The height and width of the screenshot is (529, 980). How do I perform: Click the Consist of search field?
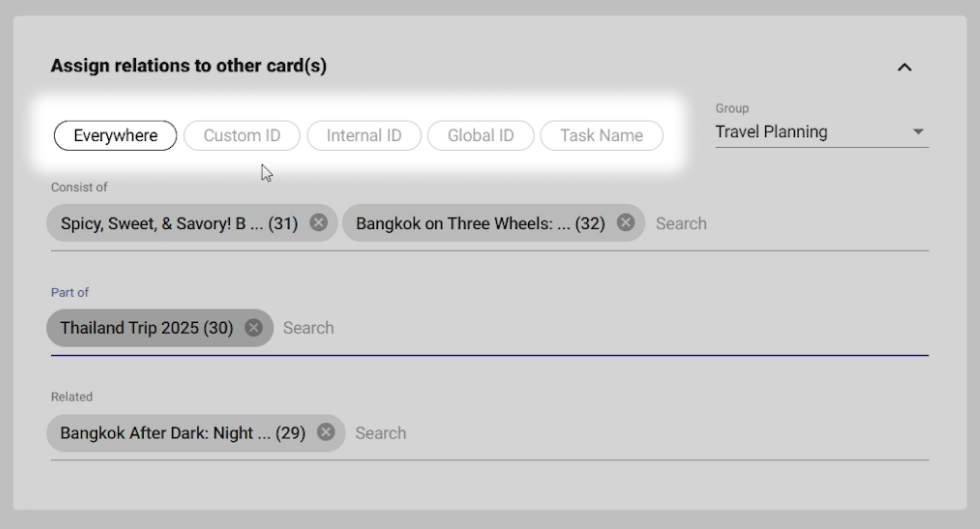coord(780,224)
